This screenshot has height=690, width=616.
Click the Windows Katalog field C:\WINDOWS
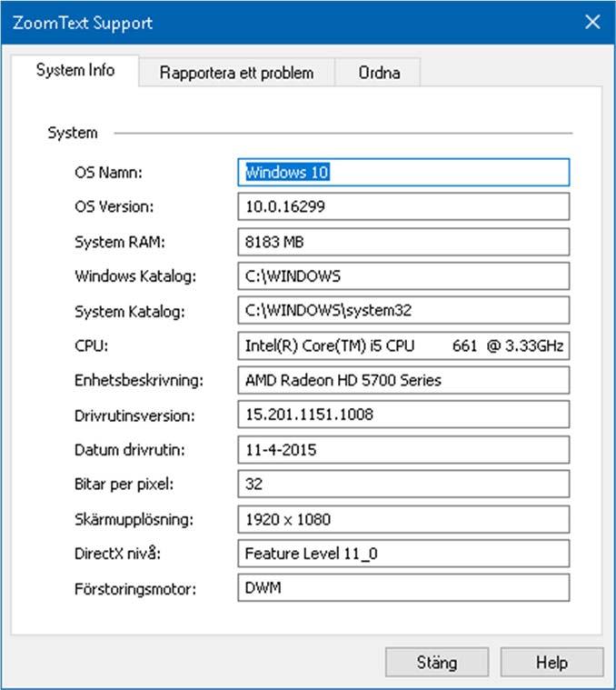coord(403,276)
